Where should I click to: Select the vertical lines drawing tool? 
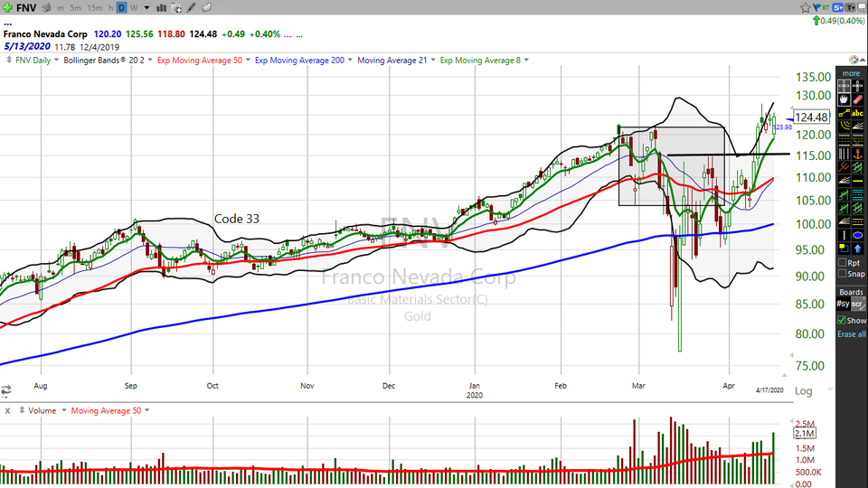point(844,154)
